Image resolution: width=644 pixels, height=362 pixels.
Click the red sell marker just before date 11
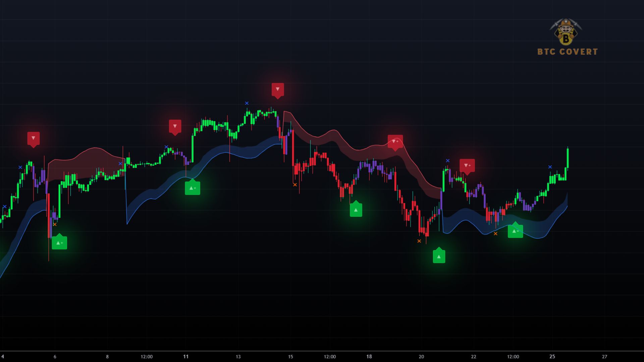175,127
